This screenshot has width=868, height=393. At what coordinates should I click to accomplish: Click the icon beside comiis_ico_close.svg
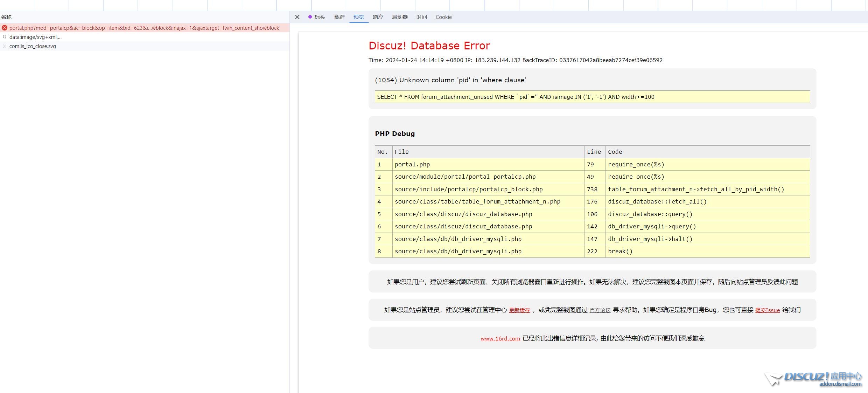pyautogui.click(x=5, y=46)
